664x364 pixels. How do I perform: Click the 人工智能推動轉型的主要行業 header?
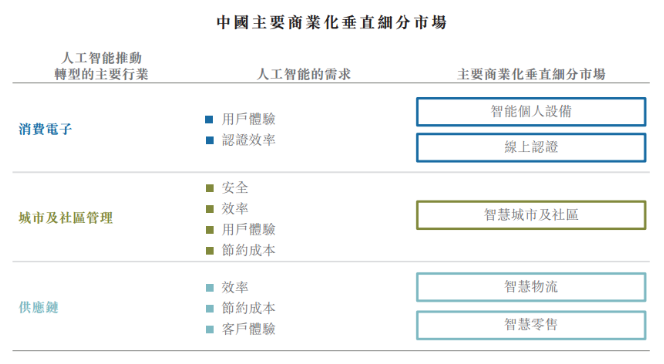coord(101,66)
